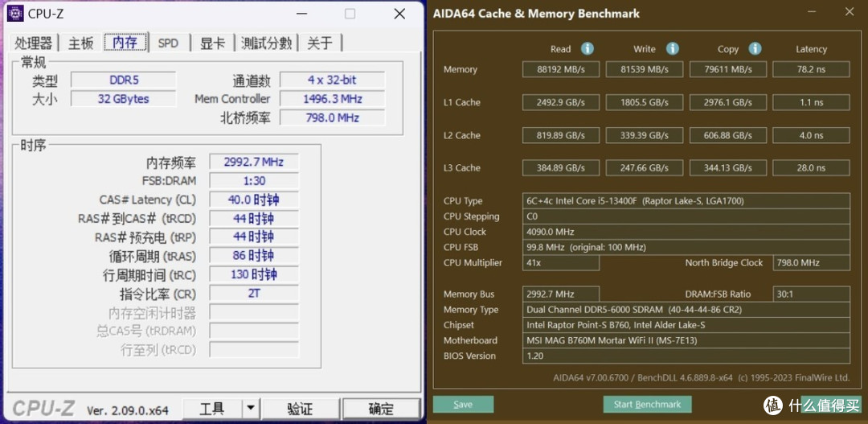Click the CPU FSB 99.8 MHz field
868x424 pixels.
pos(686,247)
